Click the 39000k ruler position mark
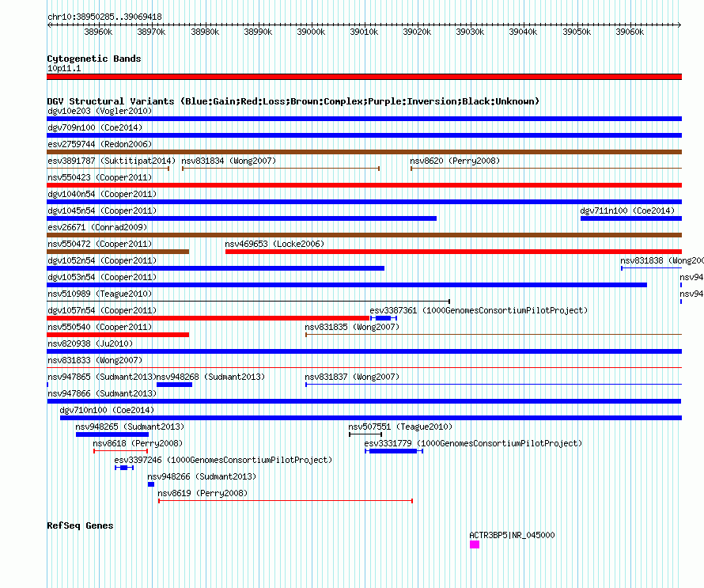 [x=311, y=32]
